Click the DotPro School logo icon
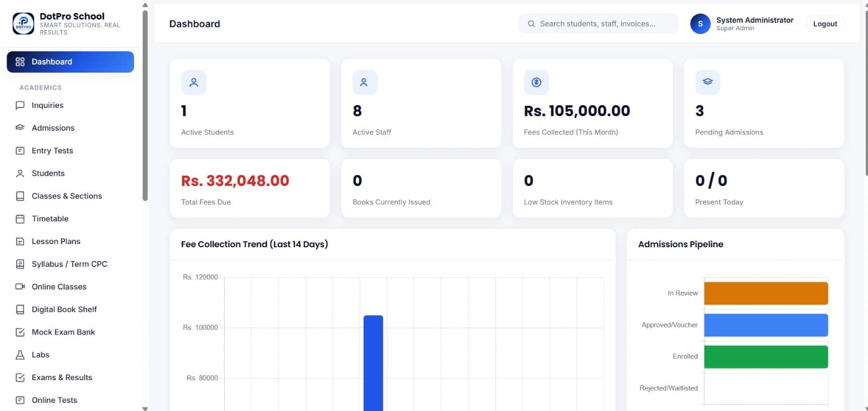868x411 pixels. [23, 24]
